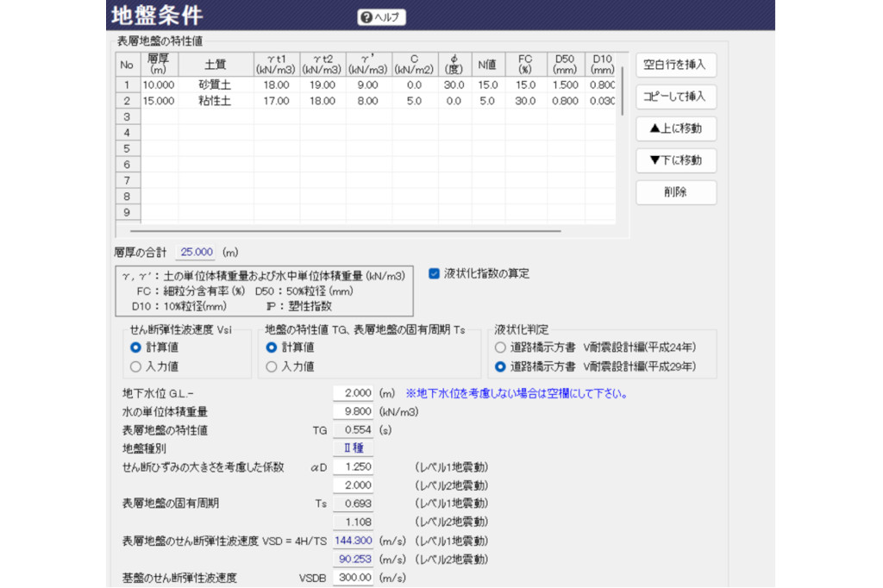883x588 pixels.
Task: Select 入力値 for 地盤の特性値 TG
Action: coord(272,366)
